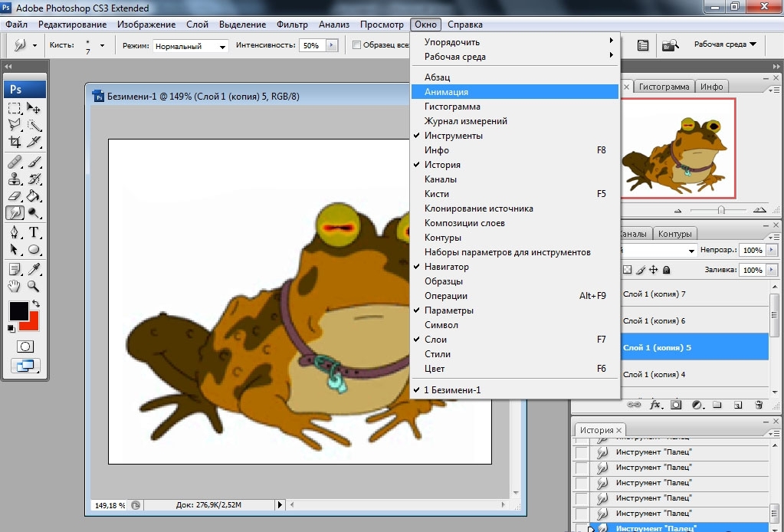Viewport: 784px width, 532px height.
Task: Click the Интенсивность 50% field
Action: (312, 45)
